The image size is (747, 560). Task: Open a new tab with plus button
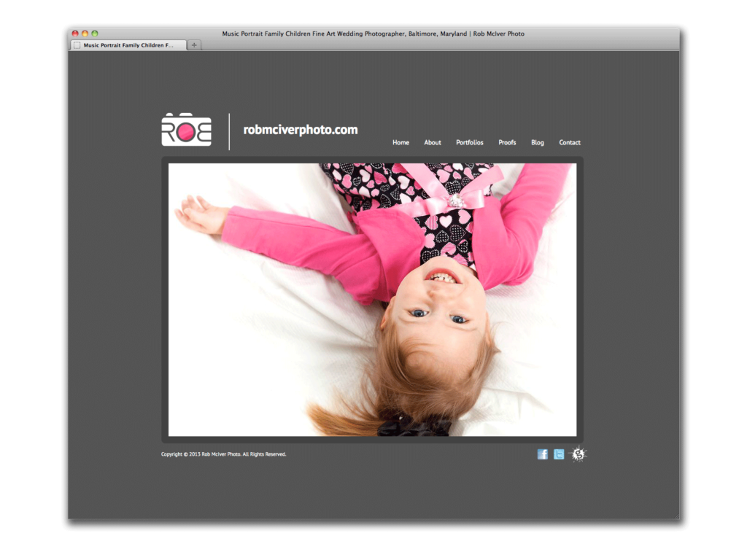coord(194,45)
